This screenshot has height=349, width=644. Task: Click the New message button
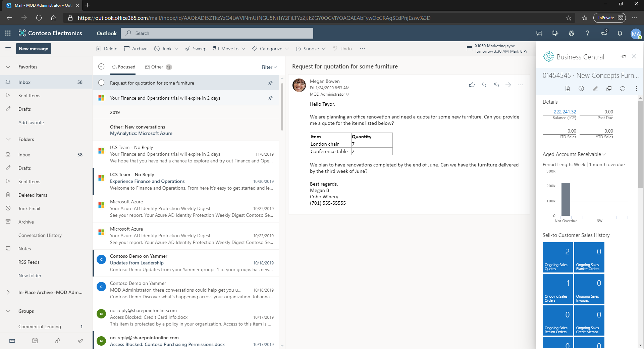click(34, 49)
